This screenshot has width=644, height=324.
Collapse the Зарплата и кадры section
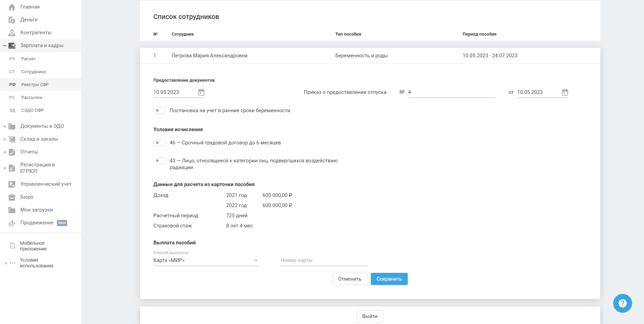pyautogui.click(x=5, y=46)
